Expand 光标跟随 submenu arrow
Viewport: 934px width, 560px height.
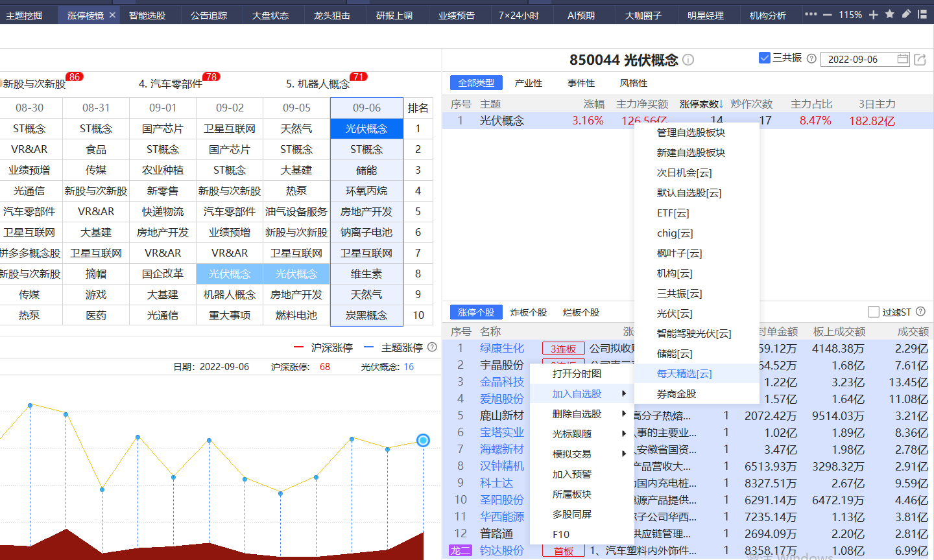click(x=624, y=434)
